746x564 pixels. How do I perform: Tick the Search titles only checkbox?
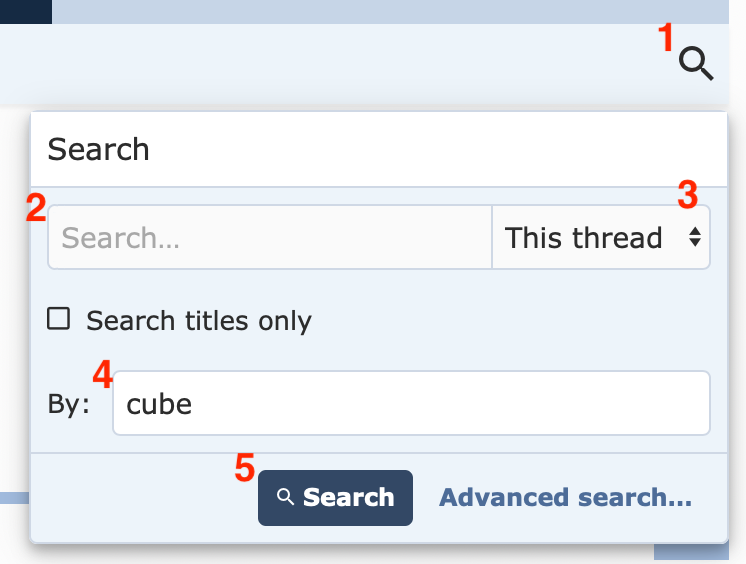59,319
